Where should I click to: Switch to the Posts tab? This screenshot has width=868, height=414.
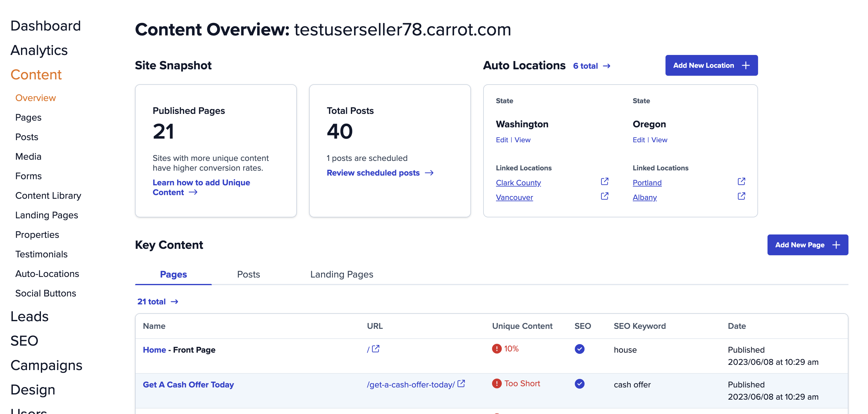248,274
